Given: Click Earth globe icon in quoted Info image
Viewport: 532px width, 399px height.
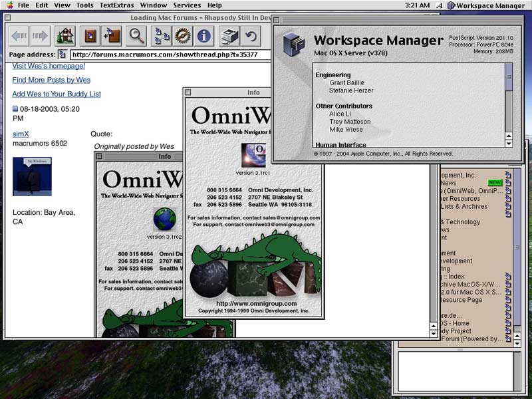Looking at the screenshot, I should coord(164,219).
